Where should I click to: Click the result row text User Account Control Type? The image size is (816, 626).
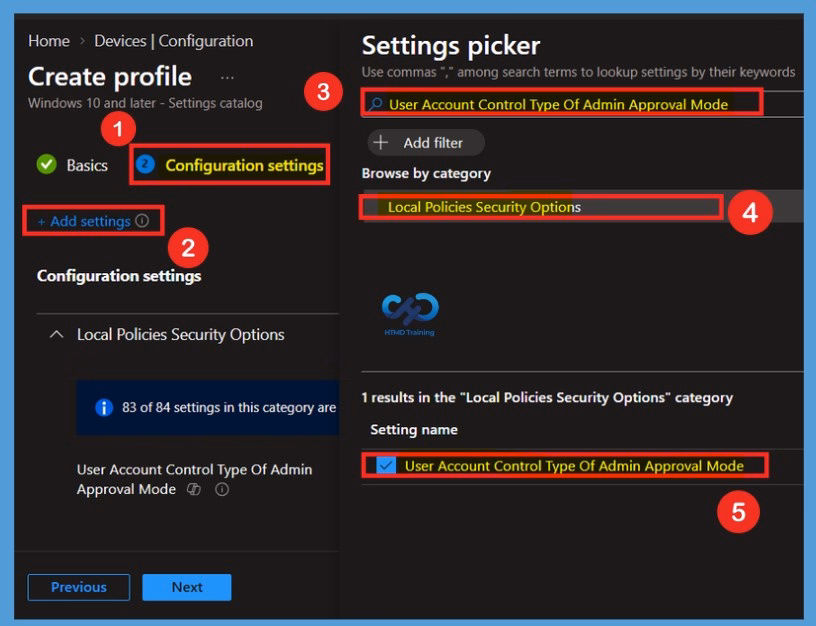(574, 466)
